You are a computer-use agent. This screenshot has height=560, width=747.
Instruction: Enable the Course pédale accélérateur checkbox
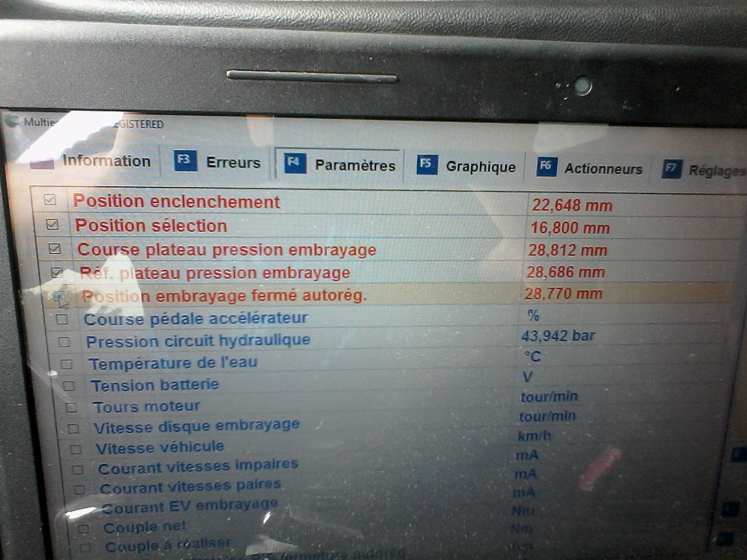point(62,319)
